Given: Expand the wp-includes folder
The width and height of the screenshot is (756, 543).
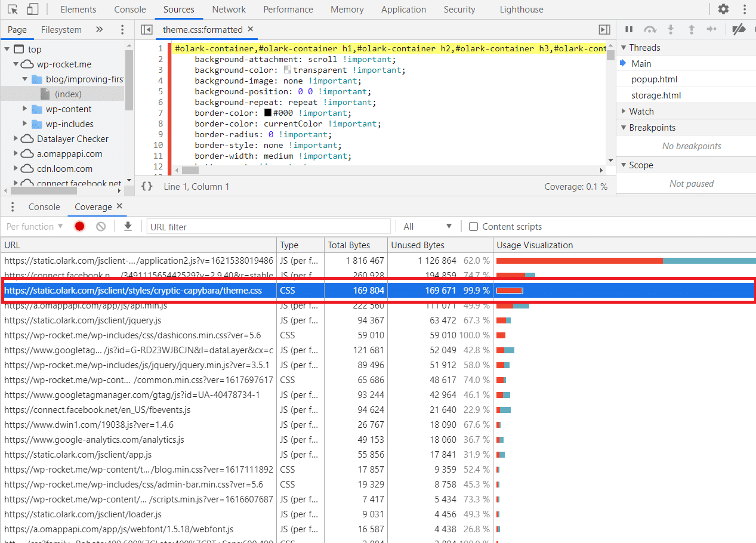Looking at the screenshot, I should coord(25,124).
